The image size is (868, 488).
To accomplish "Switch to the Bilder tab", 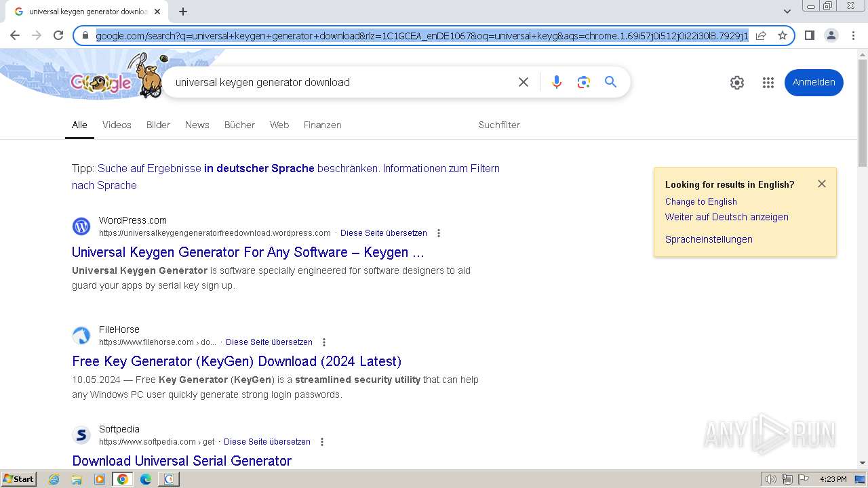I will (x=158, y=125).
